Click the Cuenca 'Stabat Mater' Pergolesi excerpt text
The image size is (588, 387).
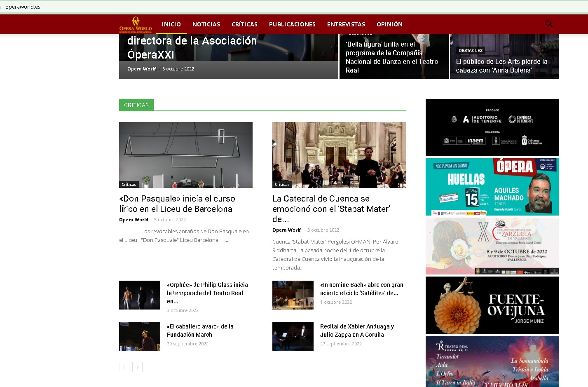tap(335, 255)
